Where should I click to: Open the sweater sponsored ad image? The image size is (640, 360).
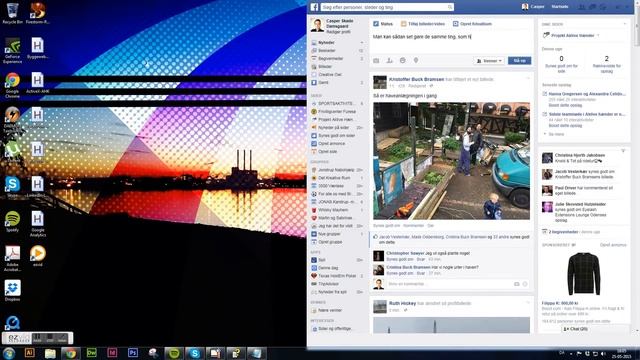point(584,274)
